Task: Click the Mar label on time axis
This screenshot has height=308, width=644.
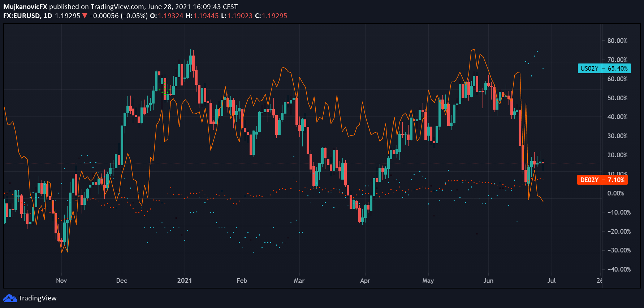Action: point(299,281)
